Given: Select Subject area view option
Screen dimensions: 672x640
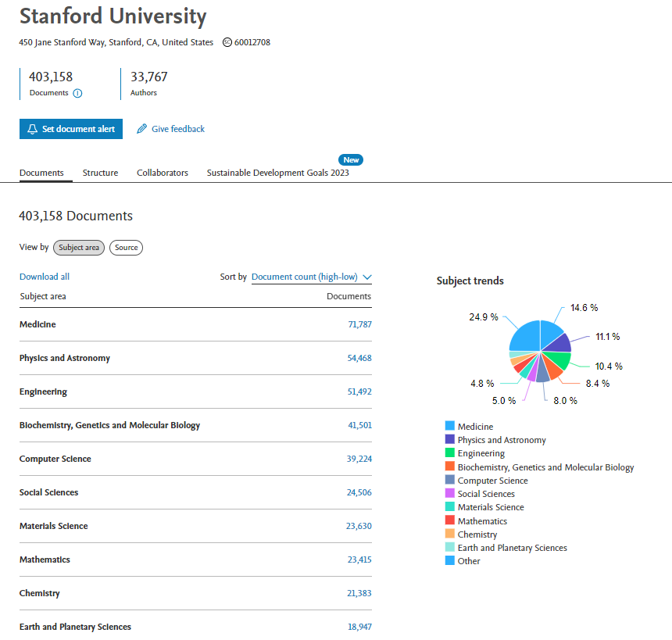Looking at the screenshot, I should point(79,248).
